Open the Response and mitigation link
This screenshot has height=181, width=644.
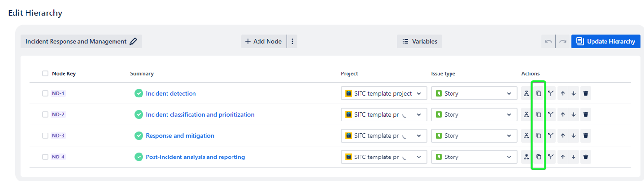point(180,136)
